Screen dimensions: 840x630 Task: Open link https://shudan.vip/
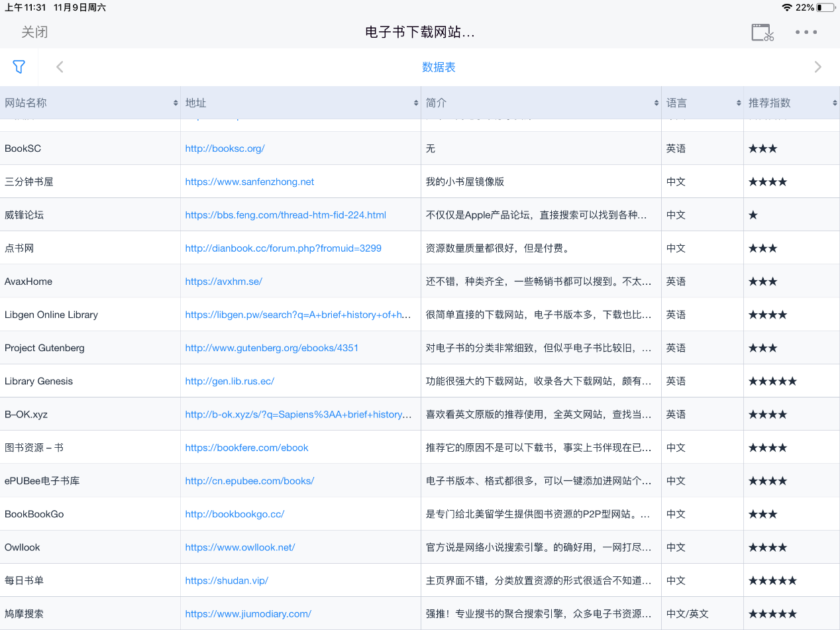[x=227, y=580]
